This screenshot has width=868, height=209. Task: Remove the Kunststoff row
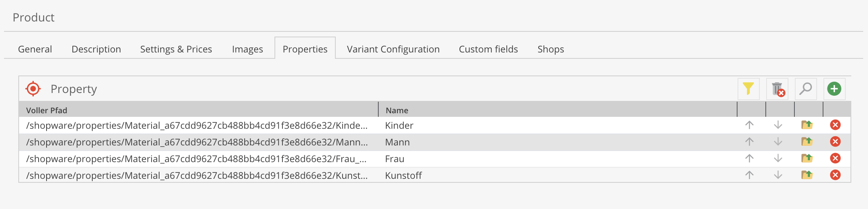(835, 175)
